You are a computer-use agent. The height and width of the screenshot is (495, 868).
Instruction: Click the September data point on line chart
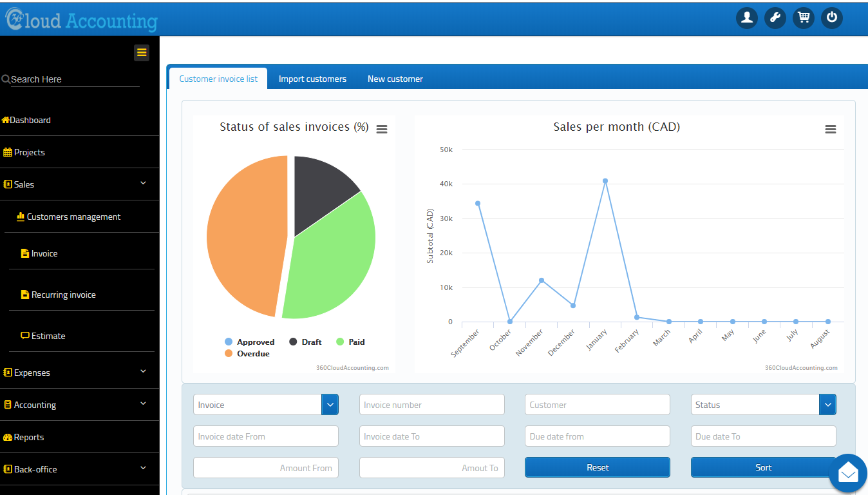click(x=478, y=203)
